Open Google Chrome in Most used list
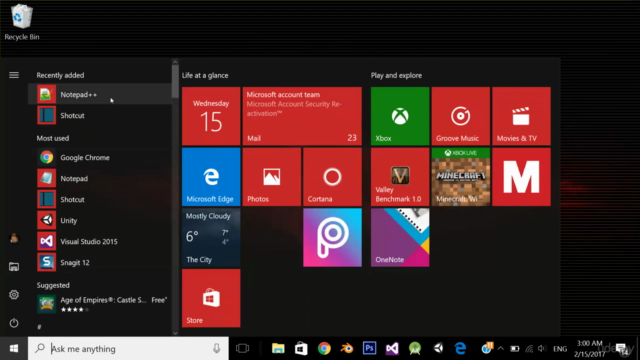640x360 pixels. tap(100, 158)
